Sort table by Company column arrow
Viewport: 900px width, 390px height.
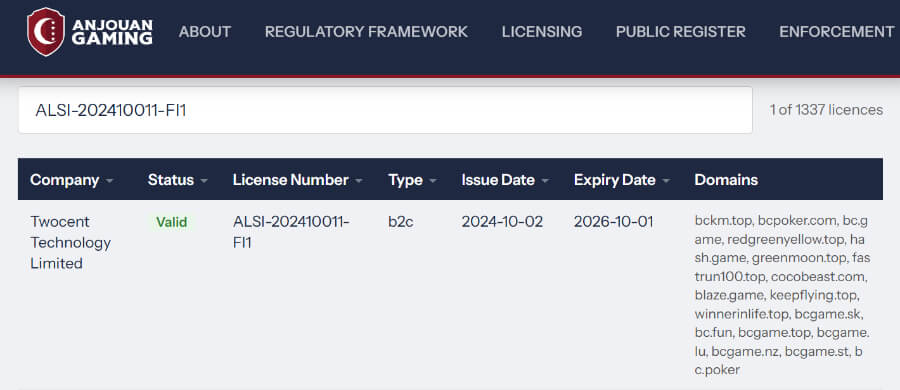(109, 180)
